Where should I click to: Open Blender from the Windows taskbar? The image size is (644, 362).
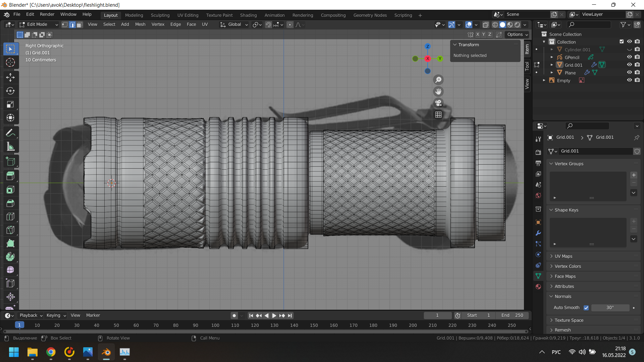pyautogui.click(x=106, y=352)
